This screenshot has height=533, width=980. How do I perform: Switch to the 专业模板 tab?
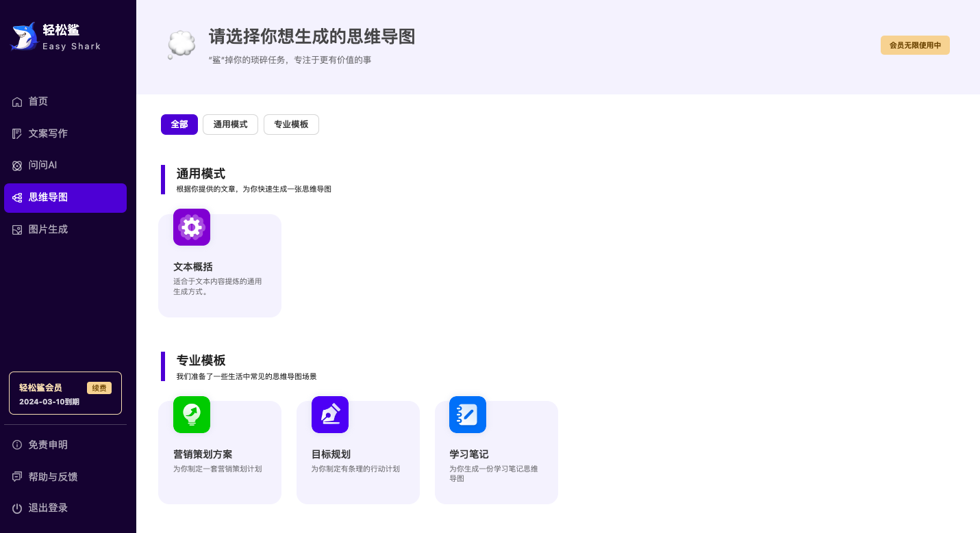(291, 125)
